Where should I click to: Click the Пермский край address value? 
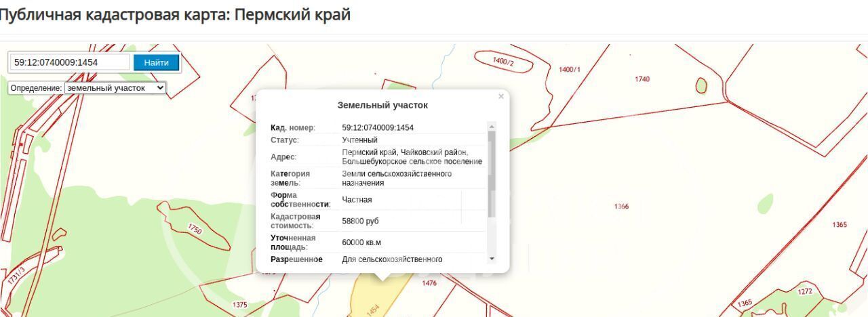412,157
